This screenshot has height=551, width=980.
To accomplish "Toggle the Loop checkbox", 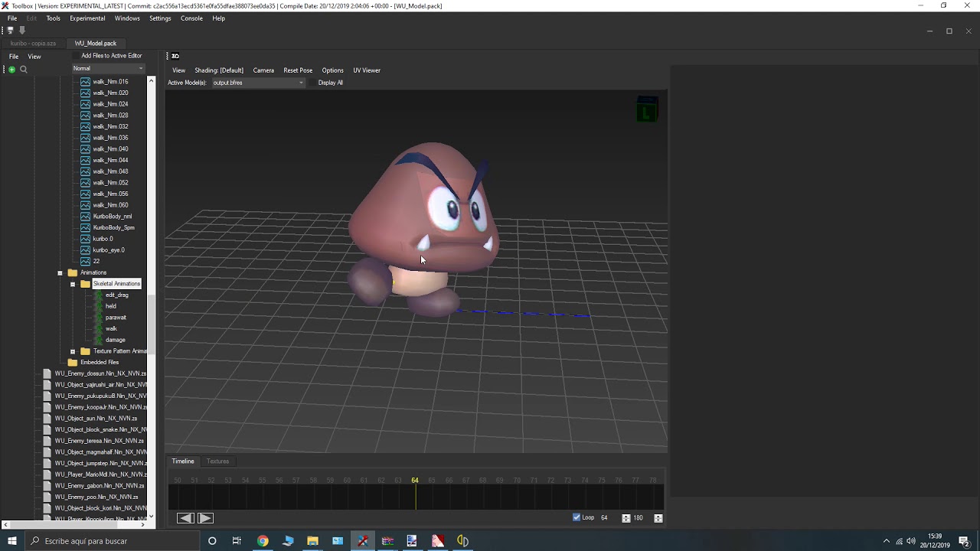I will coord(577,517).
